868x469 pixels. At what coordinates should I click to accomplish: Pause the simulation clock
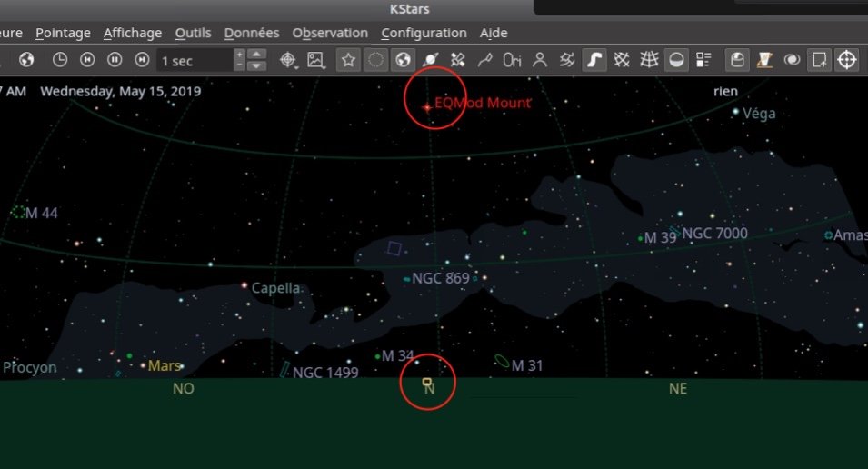(115, 60)
